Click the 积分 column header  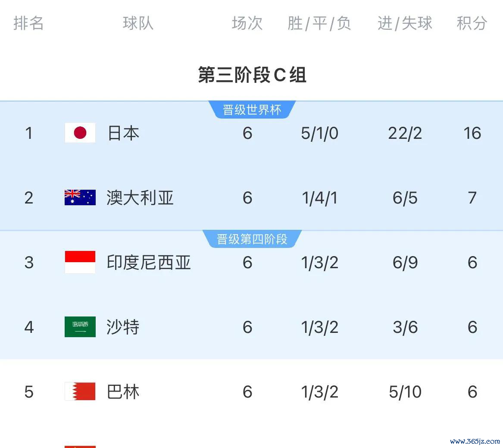(x=472, y=23)
